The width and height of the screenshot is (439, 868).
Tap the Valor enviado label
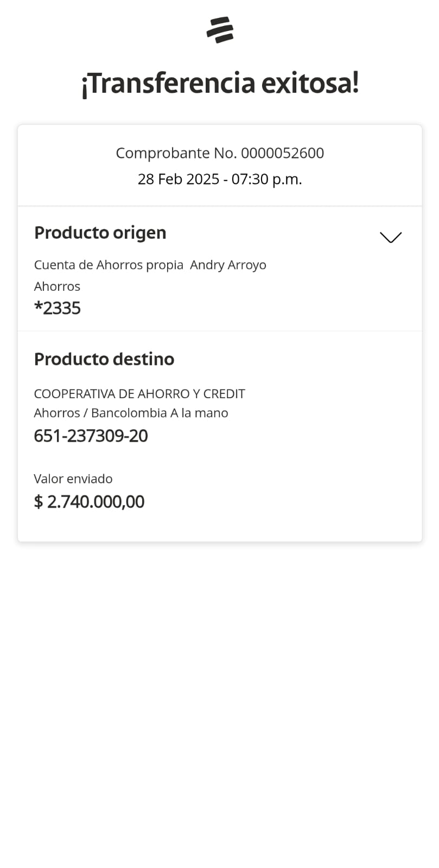[73, 478]
